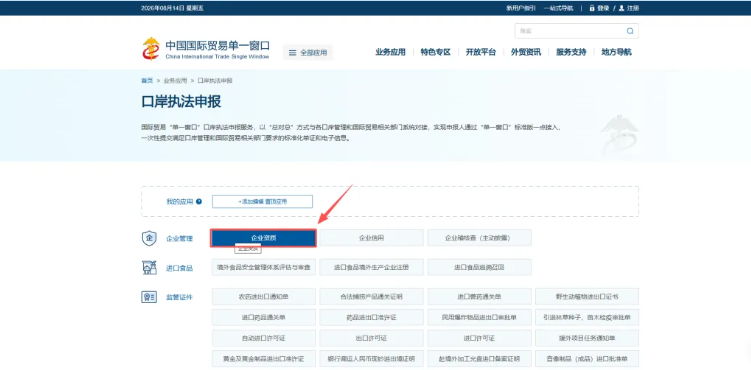Click the 监管证件 certificate icon
The height and width of the screenshot is (370, 751).
(149, 297)
